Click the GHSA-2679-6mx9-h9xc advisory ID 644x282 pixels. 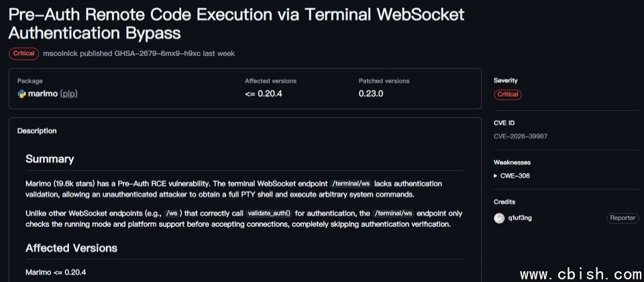pos(162,53)
